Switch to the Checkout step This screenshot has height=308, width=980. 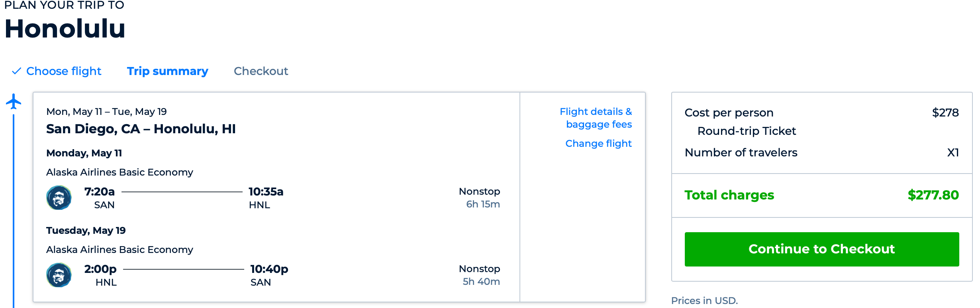pos(261,71)
